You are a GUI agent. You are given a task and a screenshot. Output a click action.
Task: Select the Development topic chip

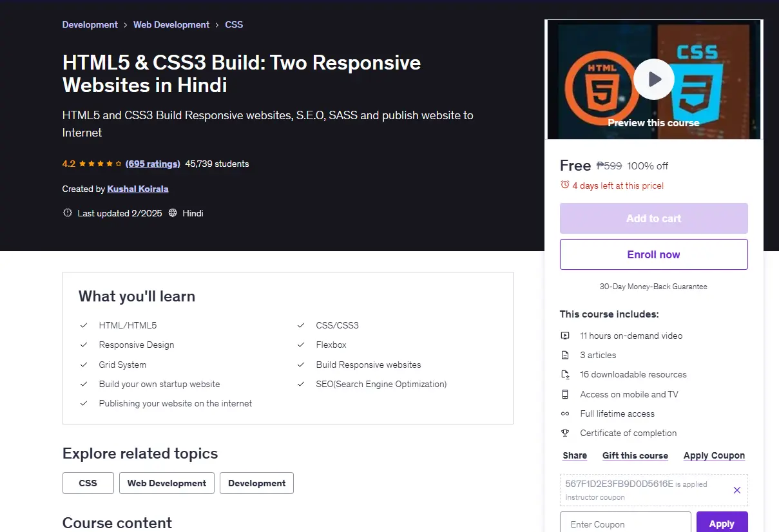point(256,483)
